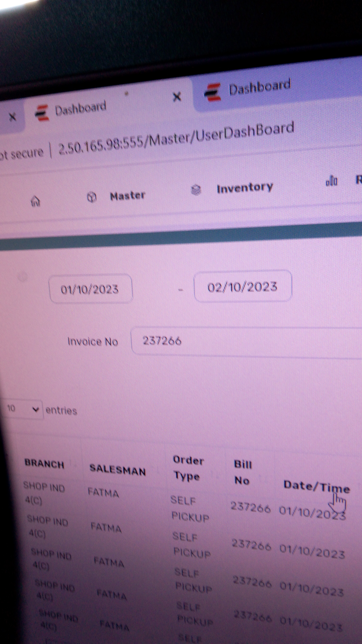Click bill number 237266 in first row

(x=251, y=507)
